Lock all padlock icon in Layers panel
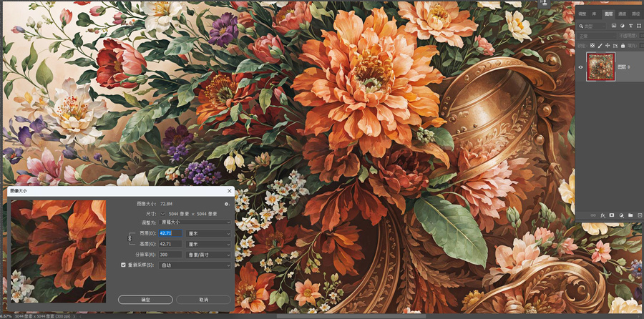This screenshot has height=319, width=644. [x=623, y=46]
